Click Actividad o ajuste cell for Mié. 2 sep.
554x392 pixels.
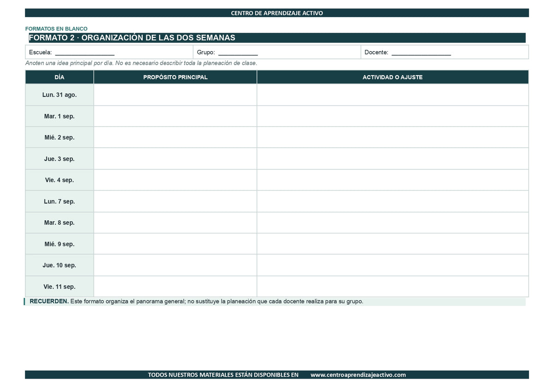coord(393,138)
